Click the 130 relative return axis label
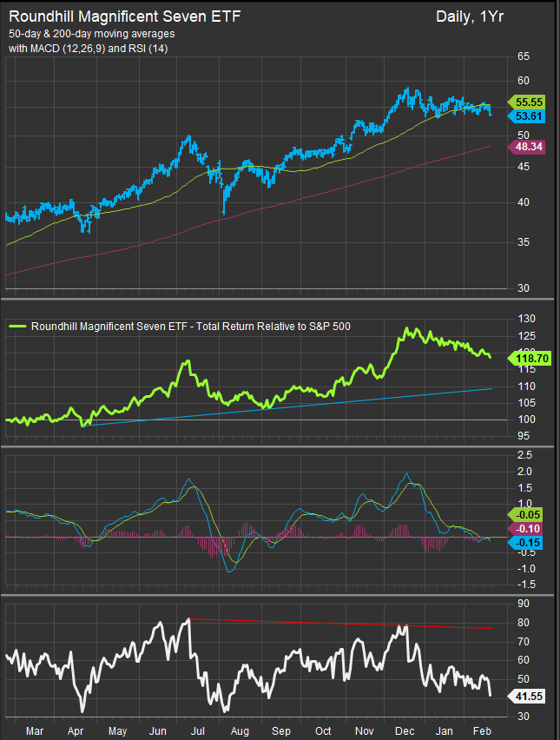 (x=526, y=319)
